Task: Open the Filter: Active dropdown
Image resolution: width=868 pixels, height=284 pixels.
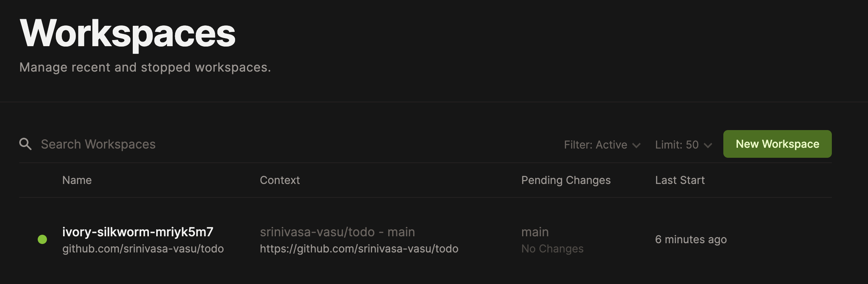Action: [x=596, y=145]
